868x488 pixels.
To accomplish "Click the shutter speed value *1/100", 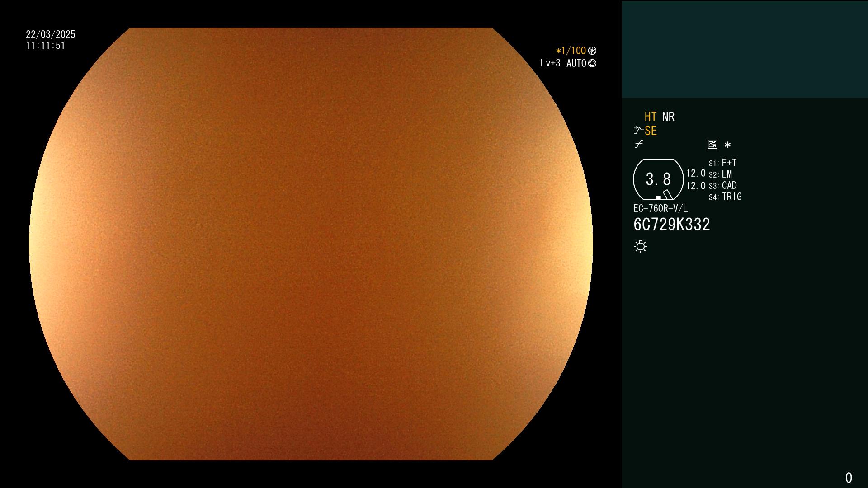I will pos(571,51).
